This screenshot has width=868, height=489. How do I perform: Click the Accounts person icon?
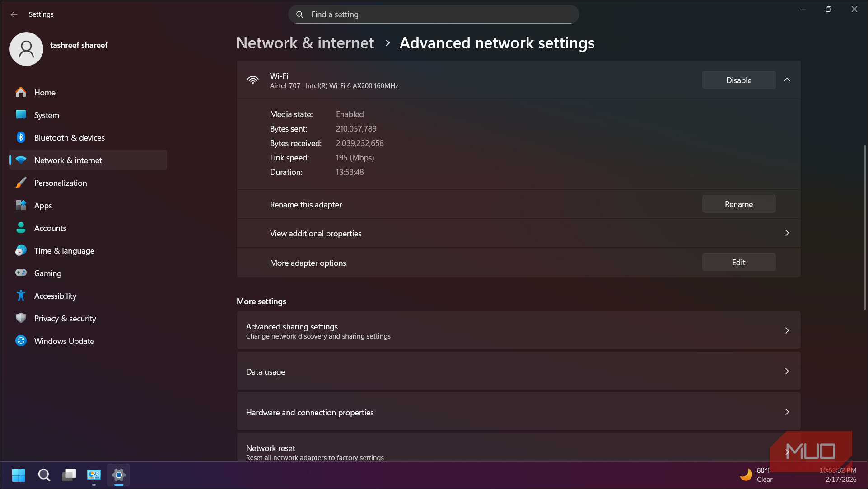[x=21, y=228]
